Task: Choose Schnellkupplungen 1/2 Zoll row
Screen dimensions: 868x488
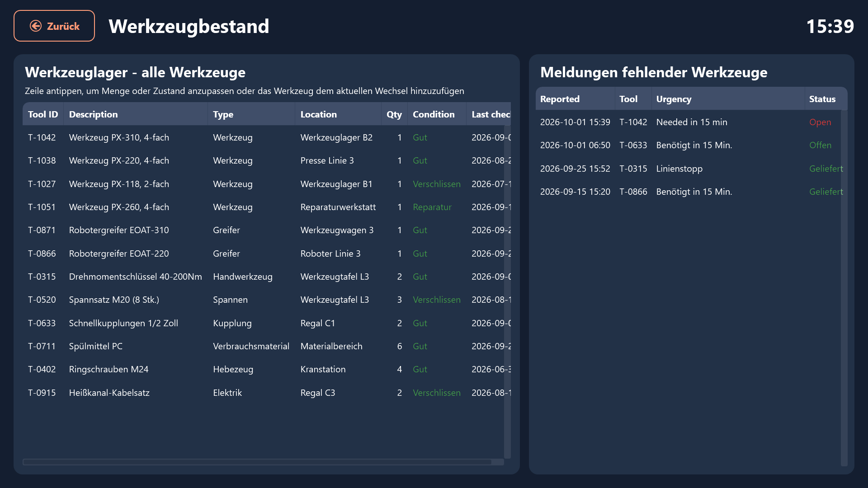Action: pyautogui.click(x=267, y=323)
